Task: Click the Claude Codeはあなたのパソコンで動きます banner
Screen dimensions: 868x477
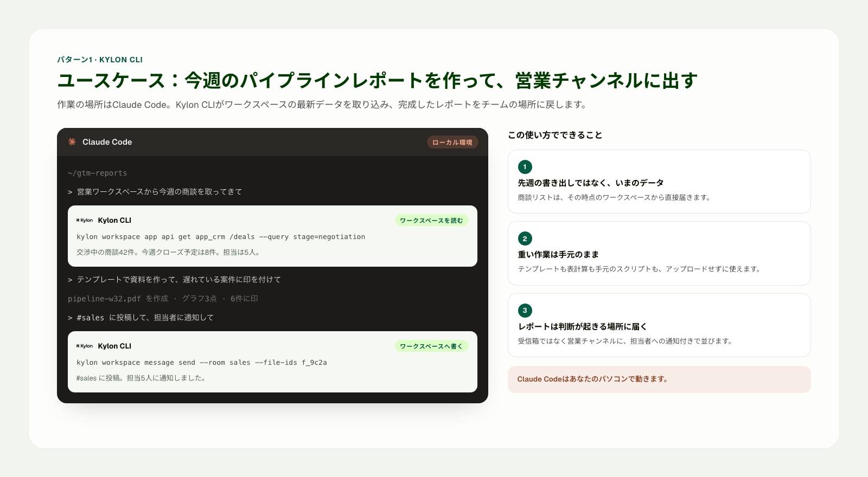Action: pyautogui.click(x=659, y=379)
